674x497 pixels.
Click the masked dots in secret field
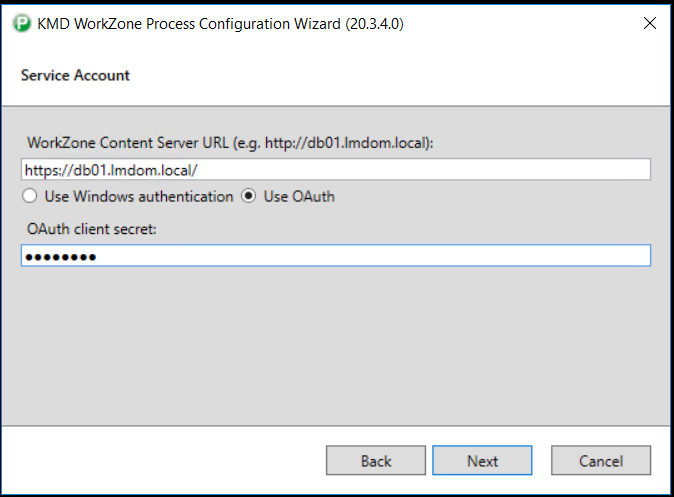coord(61,257)
